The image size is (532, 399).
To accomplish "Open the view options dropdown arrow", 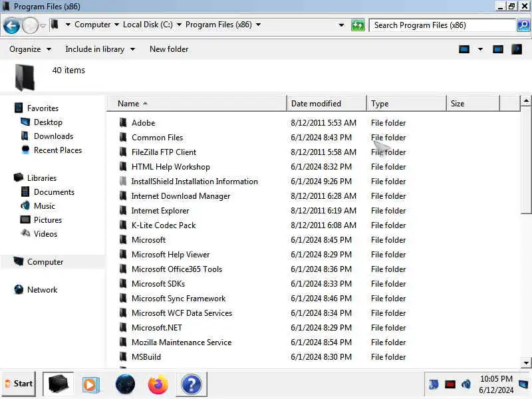I will (480, 49).
